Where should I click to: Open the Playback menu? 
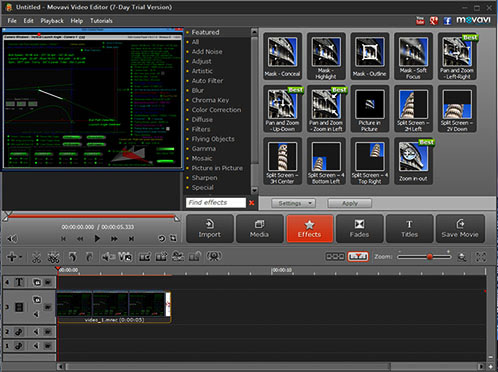click(x=52, y=21)
